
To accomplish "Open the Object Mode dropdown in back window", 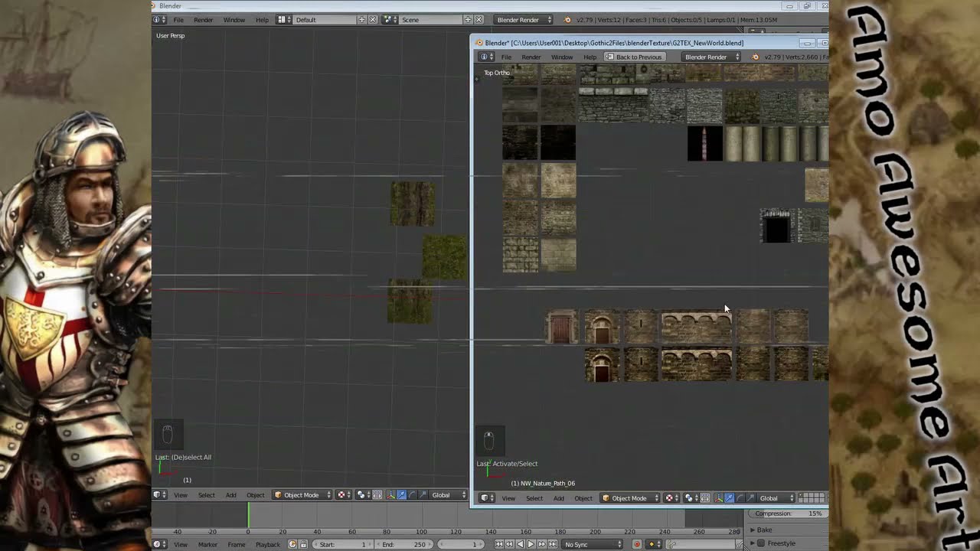I will (302, 495).
